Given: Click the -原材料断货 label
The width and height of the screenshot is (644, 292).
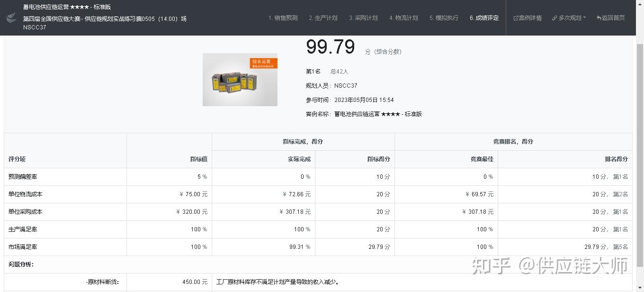Looking at the screenshot, I should 102,282.
